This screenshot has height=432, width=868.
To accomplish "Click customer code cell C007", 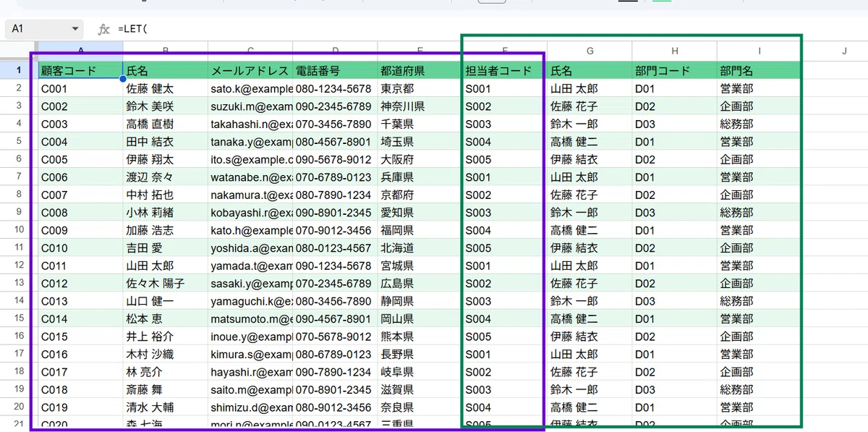I will pos(80,195).
